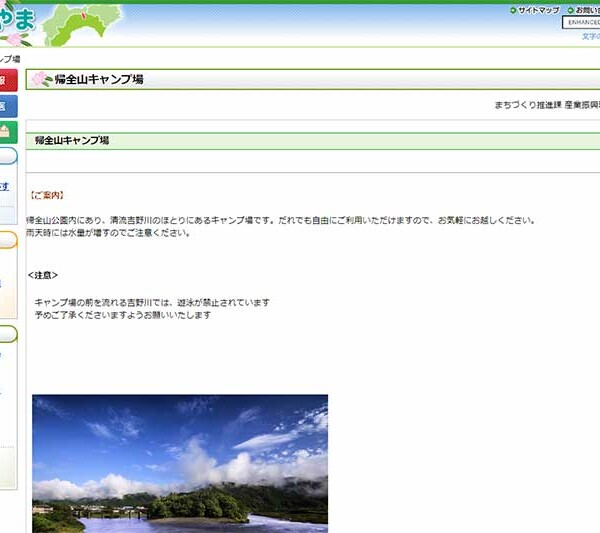
Task: Focus the ENHANCED search input field
Action: [581, 22]
